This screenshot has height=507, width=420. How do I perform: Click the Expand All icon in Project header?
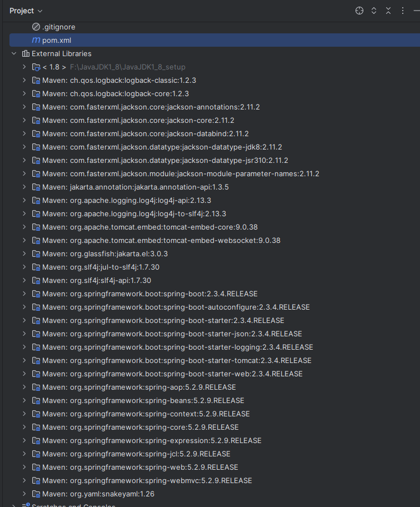pos(374,11)
